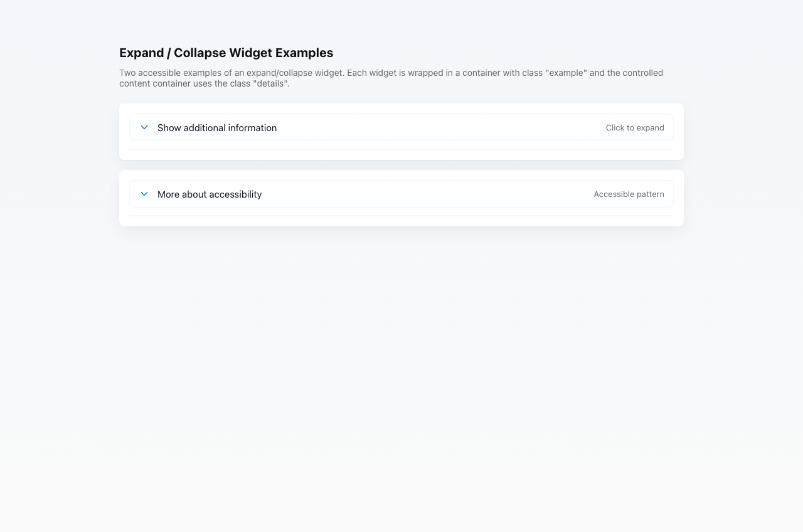This screenshot has width=803, height=532.
Task: Click the "More about accessibility" header bar
Action: pyautogui.click(x=401, y=194)
